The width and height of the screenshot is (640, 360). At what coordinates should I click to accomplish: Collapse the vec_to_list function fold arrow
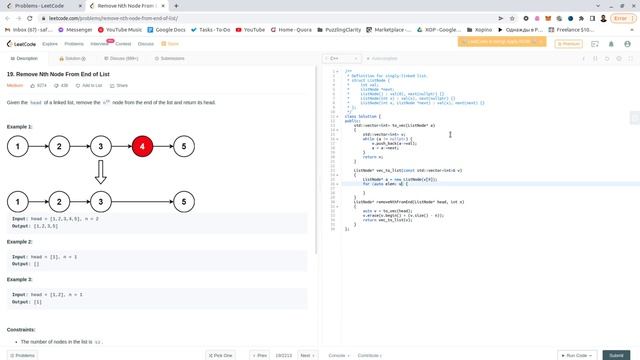pyautogui.click(x=337, y=175)
